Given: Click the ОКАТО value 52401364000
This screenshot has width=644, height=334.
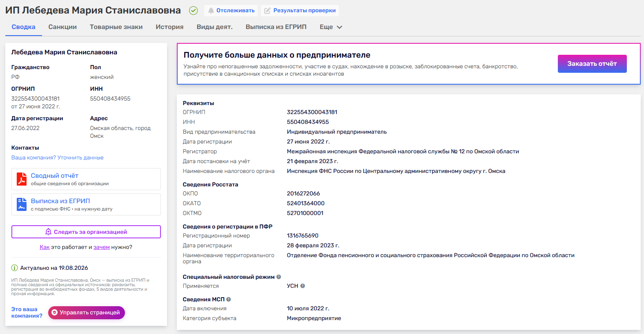Looking at the screenshot, I should pos(306,204).
